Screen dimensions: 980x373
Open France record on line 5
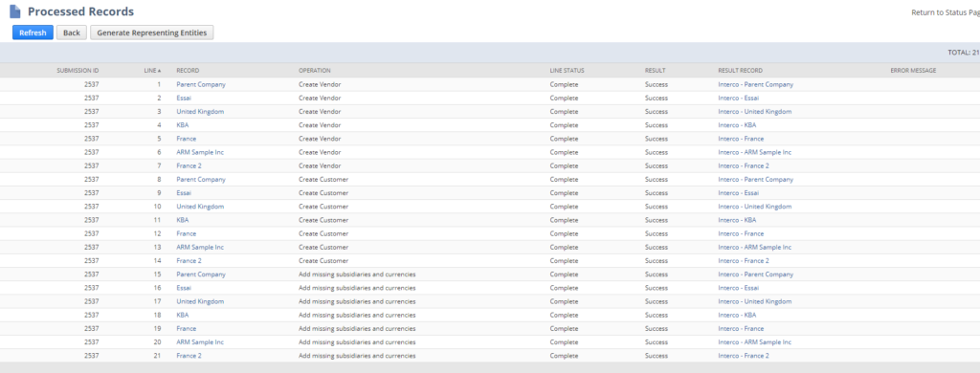click(x=187, y=139)
